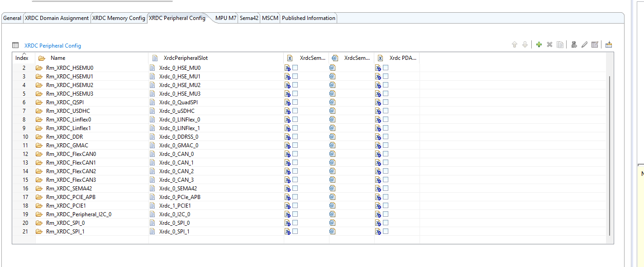Image resolution: width=644 pixels, height=267 pixels.
Task: Click the delete (X) icon in the toolbar
Action: (x=549, y=44)
